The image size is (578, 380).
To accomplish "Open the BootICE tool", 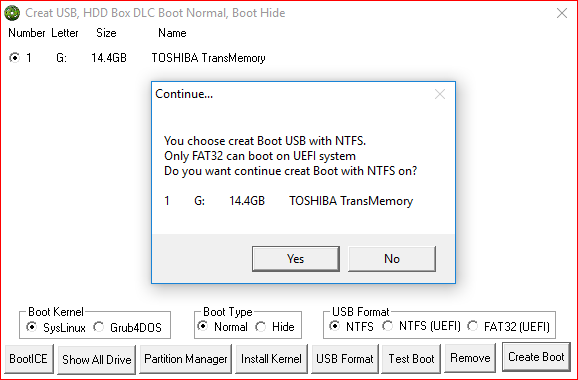I will point(29,359).
